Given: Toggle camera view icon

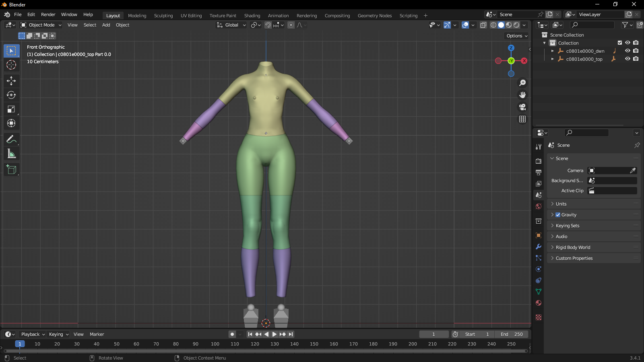Looking at the screenshot, I should [x=522, y=107].
